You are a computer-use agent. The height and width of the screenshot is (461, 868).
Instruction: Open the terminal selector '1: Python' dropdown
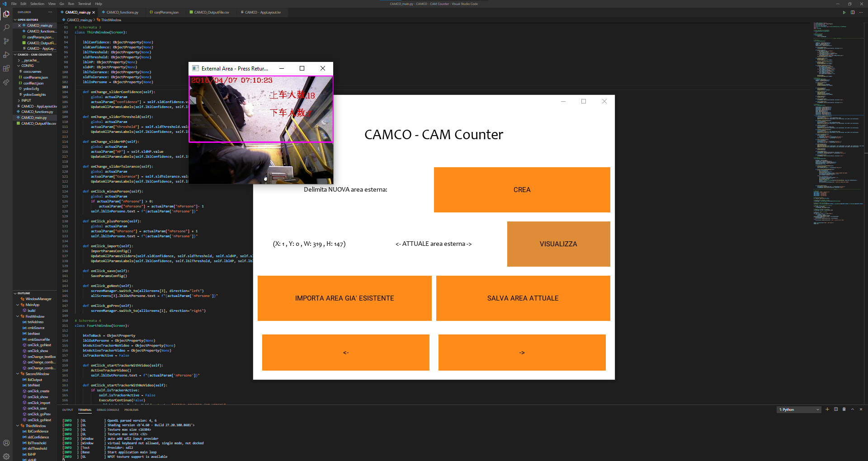[x=799, y=409]
